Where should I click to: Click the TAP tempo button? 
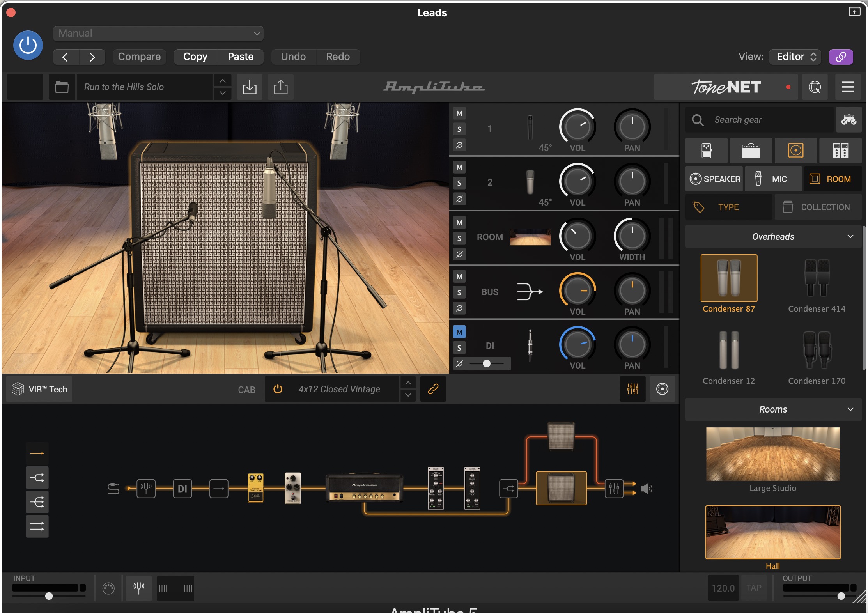click(x=753, y=588)
